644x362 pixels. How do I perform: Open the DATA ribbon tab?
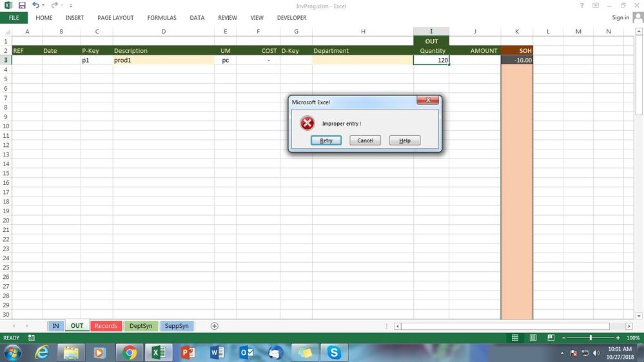pos(197,17)
